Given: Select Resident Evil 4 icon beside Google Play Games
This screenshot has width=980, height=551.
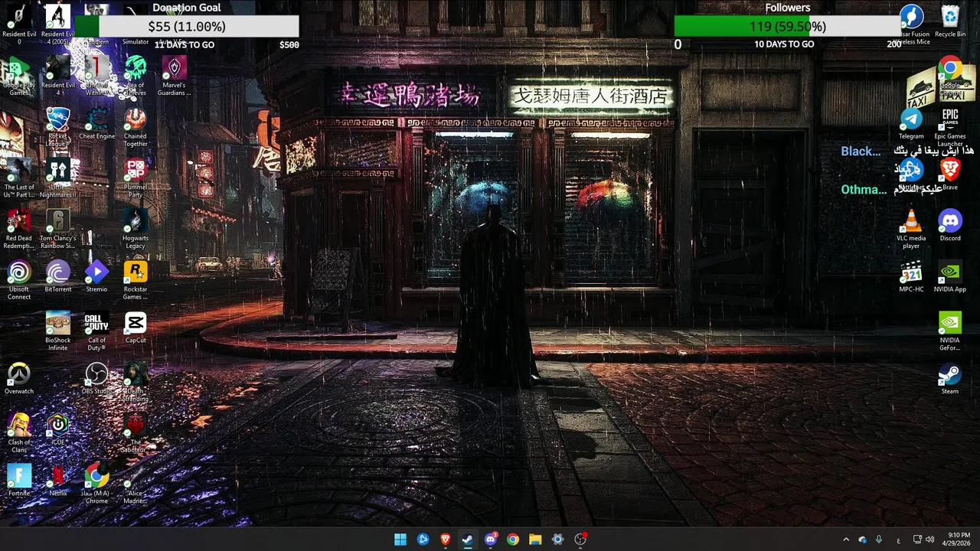Looking at the screenshot, I should coord(57,77).
